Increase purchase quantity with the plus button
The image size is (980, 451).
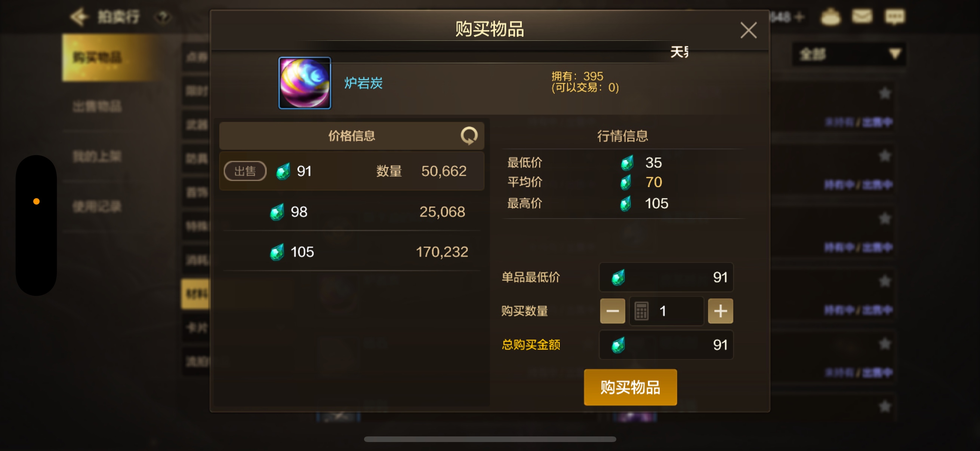point(720,311)
